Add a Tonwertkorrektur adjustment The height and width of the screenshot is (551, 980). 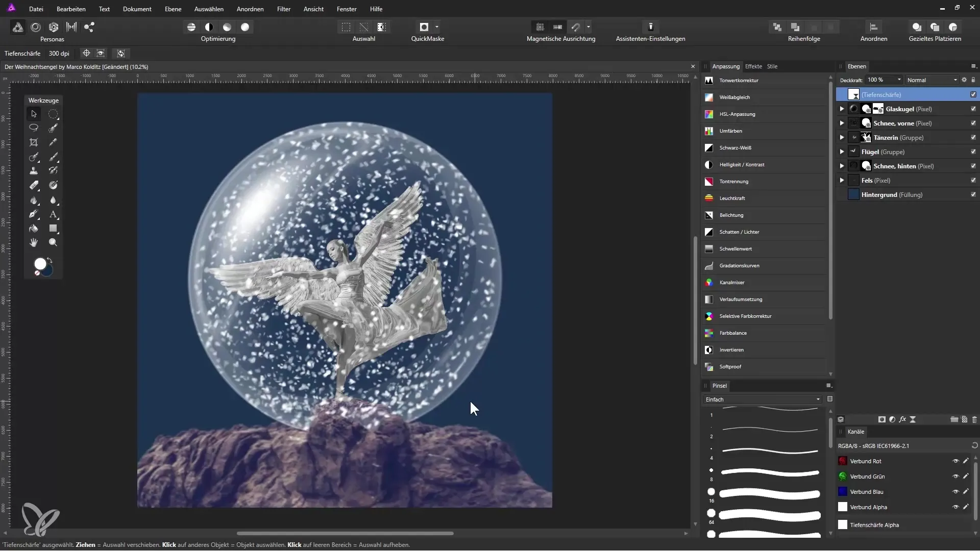coord(763,81)
